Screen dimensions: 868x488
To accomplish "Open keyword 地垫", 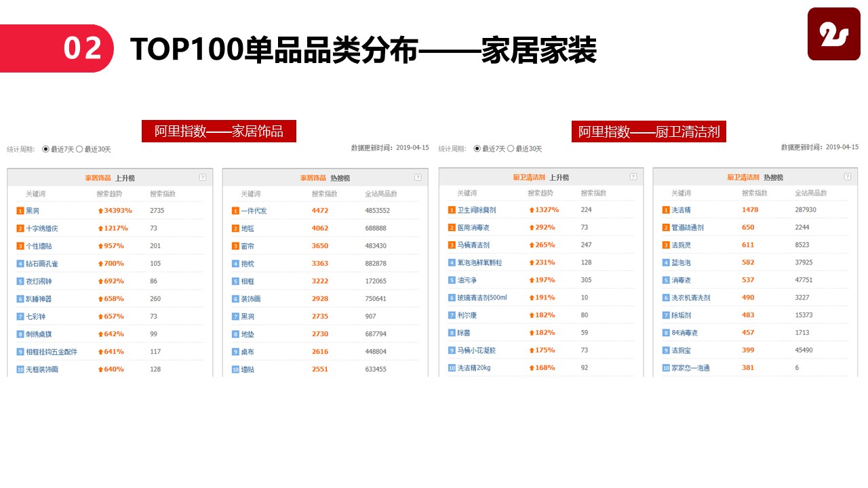I will click(x=248, y=334).
